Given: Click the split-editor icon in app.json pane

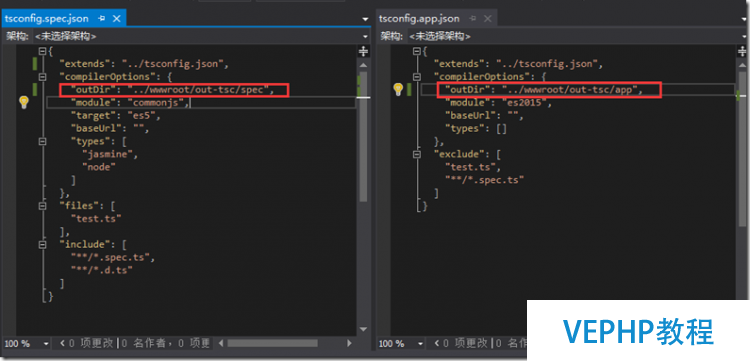Looking at the screenshot, I should point(742,51).
